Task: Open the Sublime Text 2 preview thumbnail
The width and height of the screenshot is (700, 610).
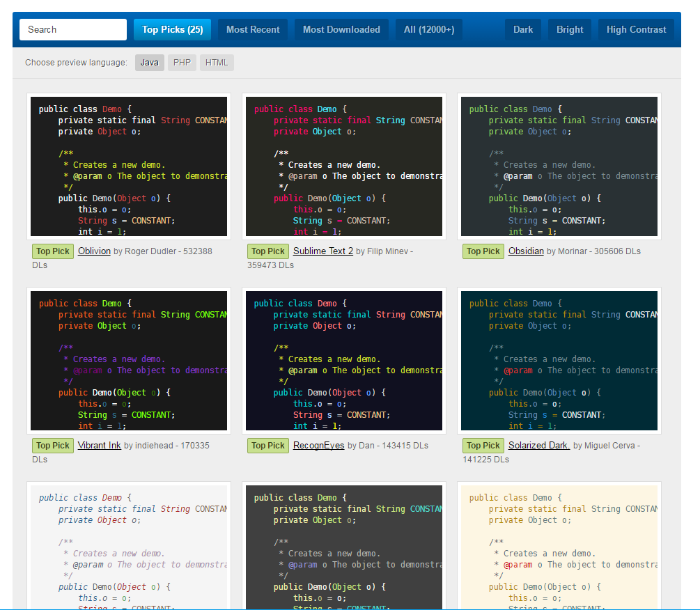Action: pyautogui.click(x=344, y=166)
